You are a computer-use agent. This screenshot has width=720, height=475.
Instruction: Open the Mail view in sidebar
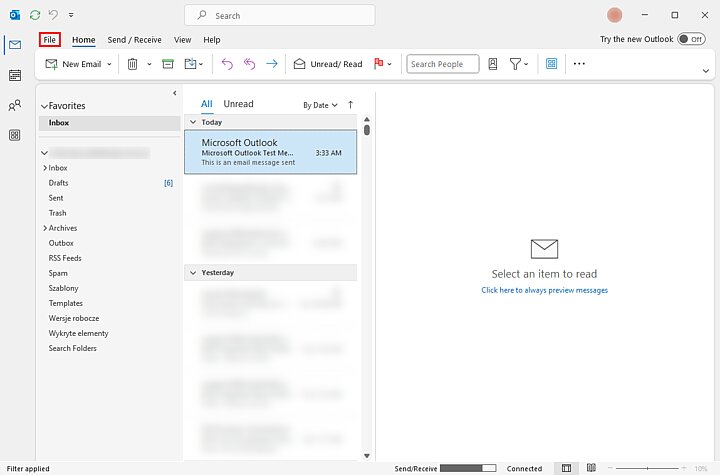tap(15, 45)
